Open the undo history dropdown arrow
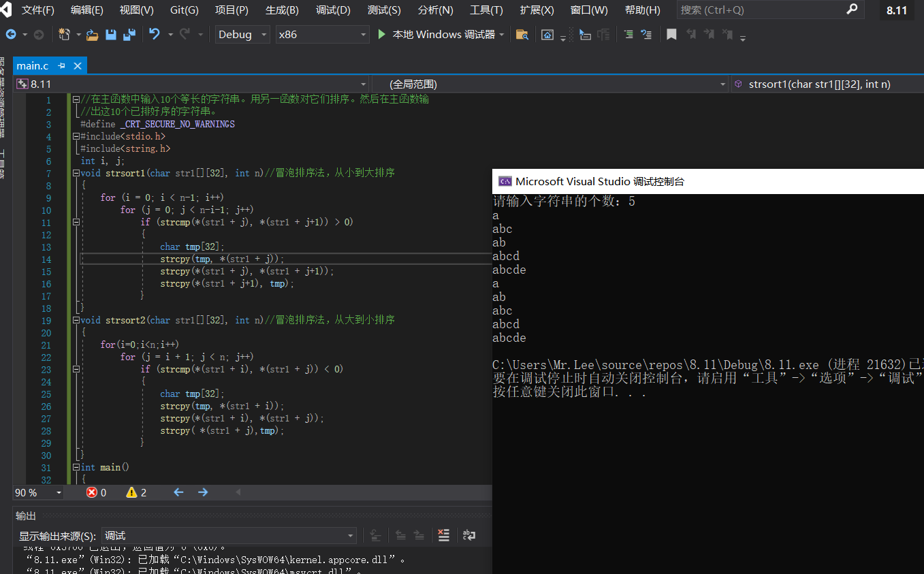Screen dimensions: 924x574 (170, 35)
